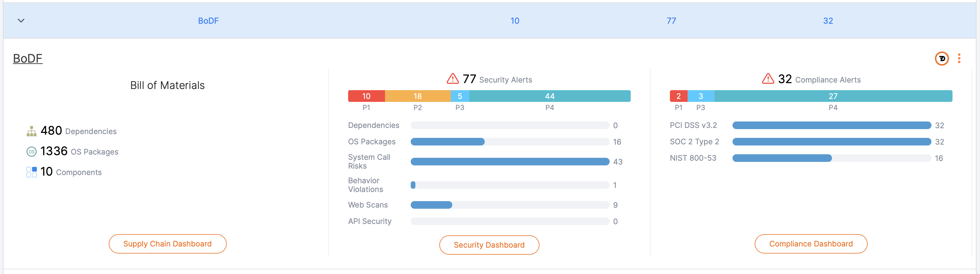The height and width of the screenshot is (274, 980).
Task: Click the OS Packages security progress bar
Action: pyautogui.click(x=510, y=142)
